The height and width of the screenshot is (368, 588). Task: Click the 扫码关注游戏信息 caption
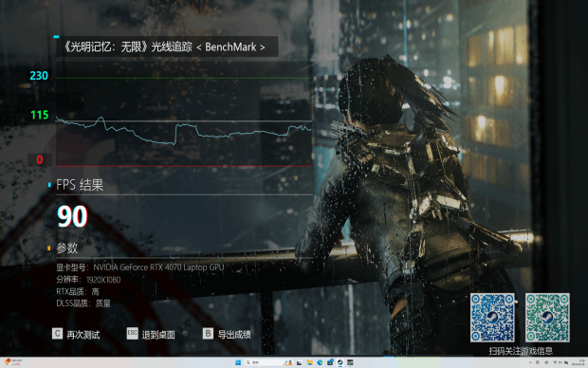[521, 351]
